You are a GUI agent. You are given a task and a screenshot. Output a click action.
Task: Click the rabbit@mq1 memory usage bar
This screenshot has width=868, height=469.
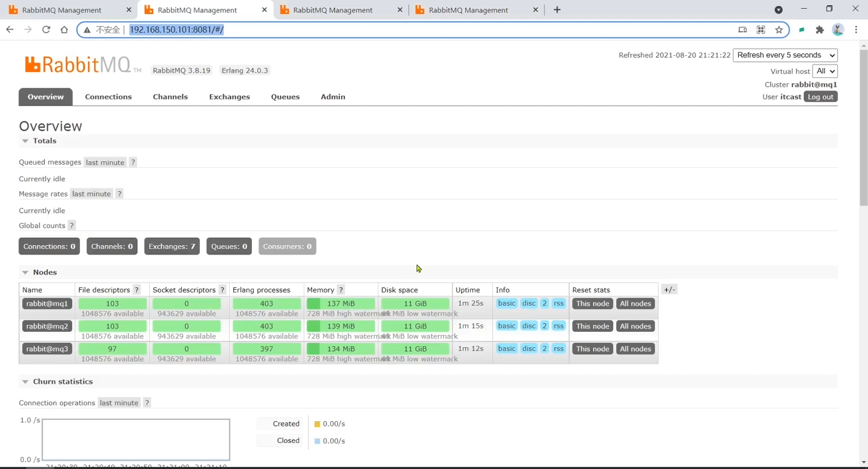point(341,304)
